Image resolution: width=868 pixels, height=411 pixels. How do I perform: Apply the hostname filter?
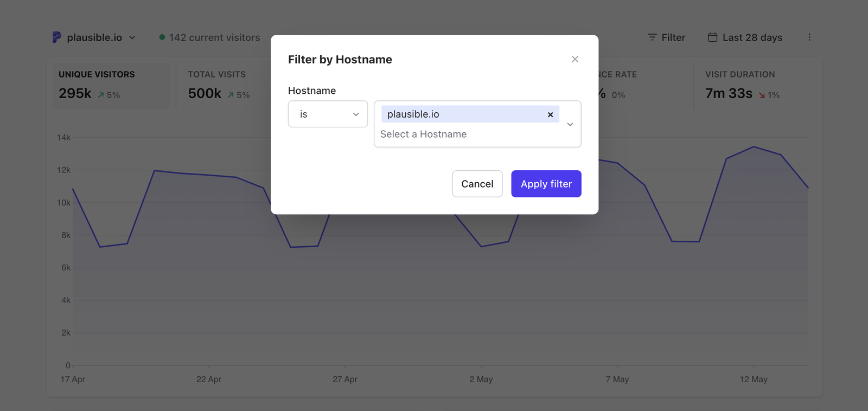click(546, 184)
